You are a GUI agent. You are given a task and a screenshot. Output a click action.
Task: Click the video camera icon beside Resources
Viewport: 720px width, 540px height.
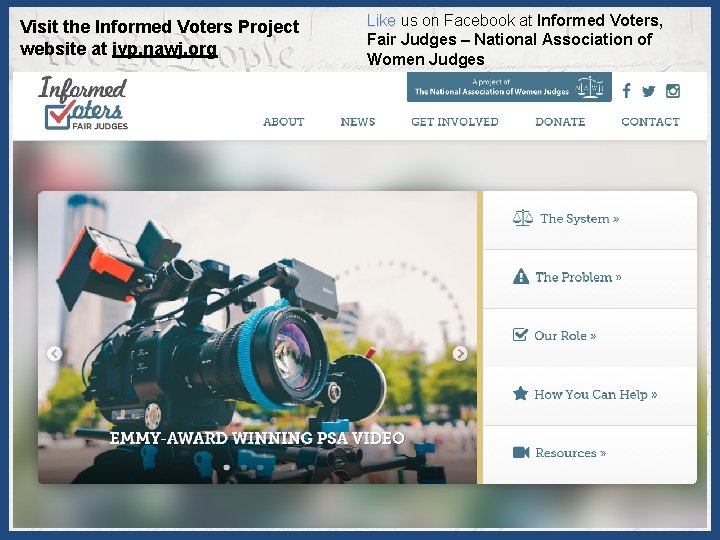pos(521,452)
